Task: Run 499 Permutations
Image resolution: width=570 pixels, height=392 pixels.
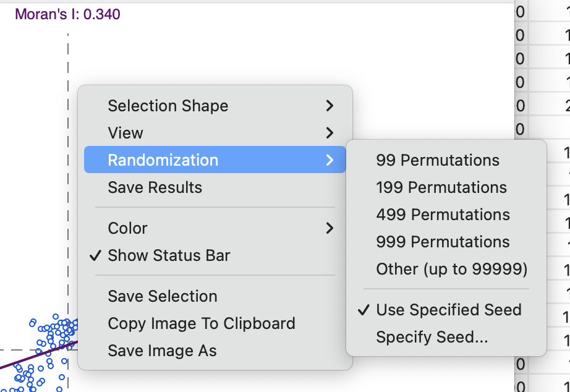Action: pos(446,215)
